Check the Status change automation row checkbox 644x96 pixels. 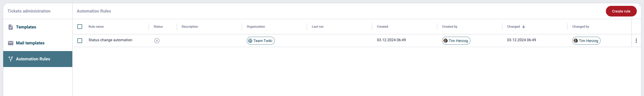tap(80, 41)
